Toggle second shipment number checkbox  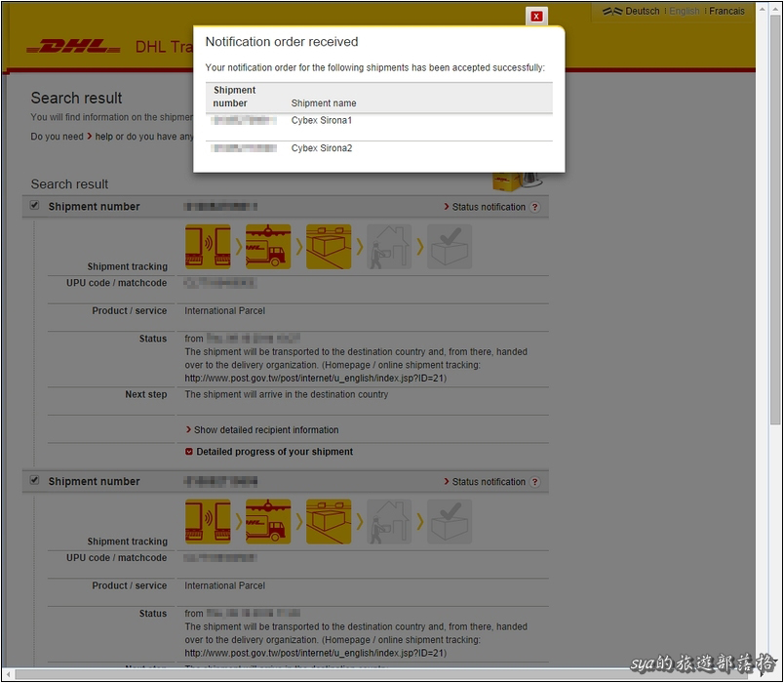pyautogui.click(x=34, y=480)
